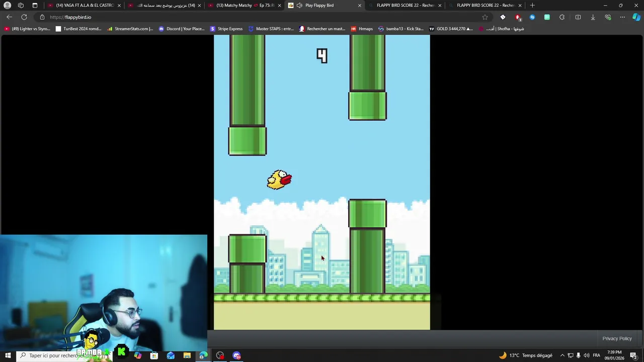644x362 pixels.
Task: Open Discord taskbar icon
Action: point(236,355)
